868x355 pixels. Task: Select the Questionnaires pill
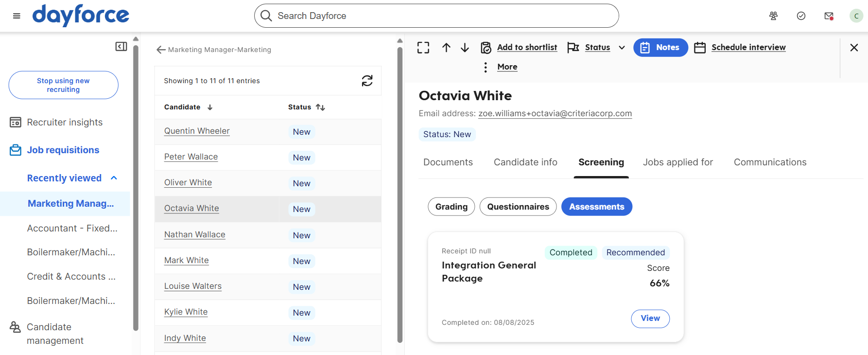click(518, 207)
